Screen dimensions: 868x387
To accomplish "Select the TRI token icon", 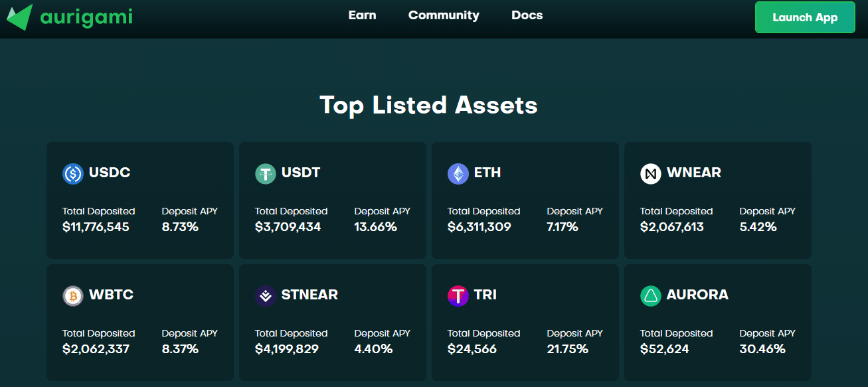I will point(458,296).
